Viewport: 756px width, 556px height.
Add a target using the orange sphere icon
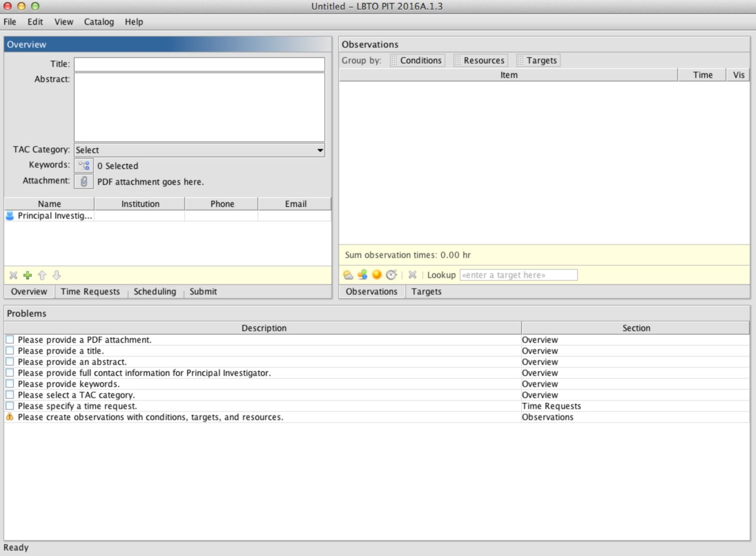pyautogui.click(x=377, y=275)
